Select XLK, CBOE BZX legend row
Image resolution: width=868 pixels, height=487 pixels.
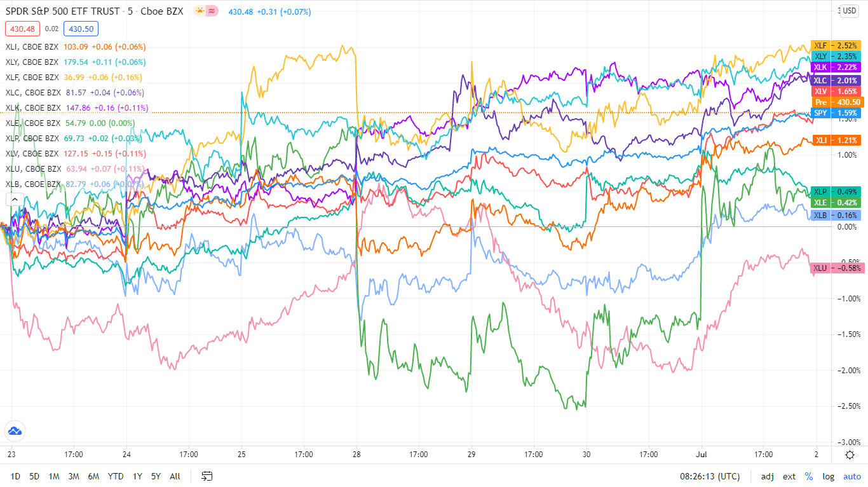[x=76, y=108]
